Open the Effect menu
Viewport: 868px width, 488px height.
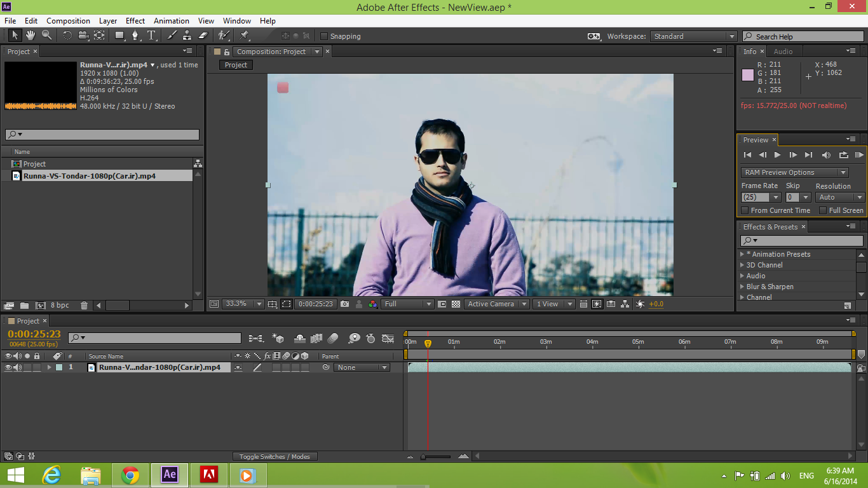pyautogui.click(x=135, y=21)
